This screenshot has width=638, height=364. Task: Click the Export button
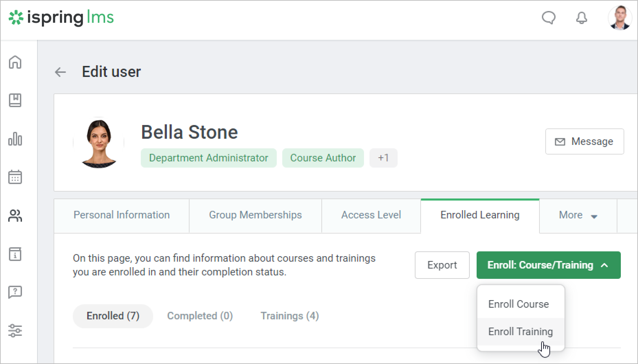[x=442, y=265]
